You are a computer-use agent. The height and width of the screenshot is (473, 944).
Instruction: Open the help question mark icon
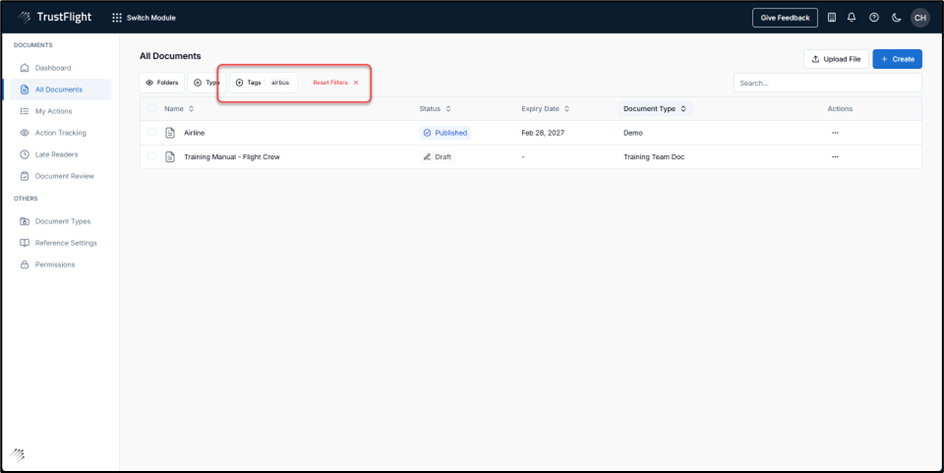click(x=874, y=18)
